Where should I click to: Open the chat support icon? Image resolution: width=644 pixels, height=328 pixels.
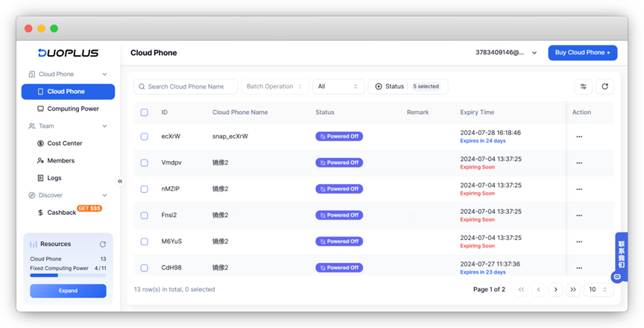[616, 277]
